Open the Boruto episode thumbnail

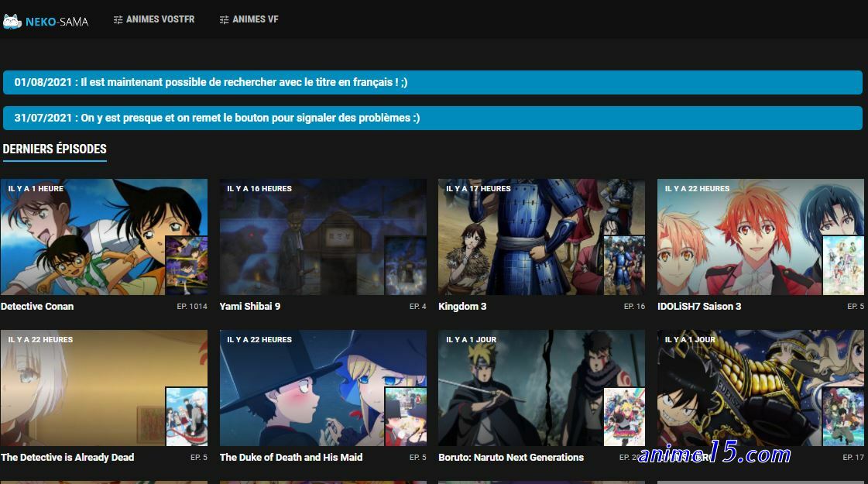click(541, 388)
